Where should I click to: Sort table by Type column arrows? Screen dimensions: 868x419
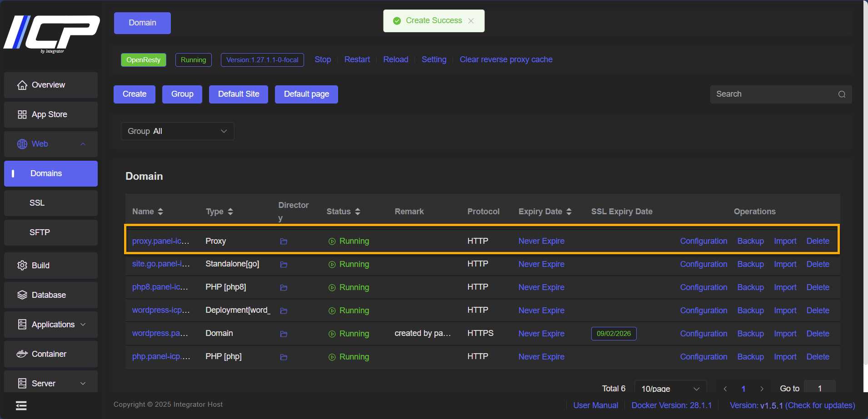coord(230,212)
